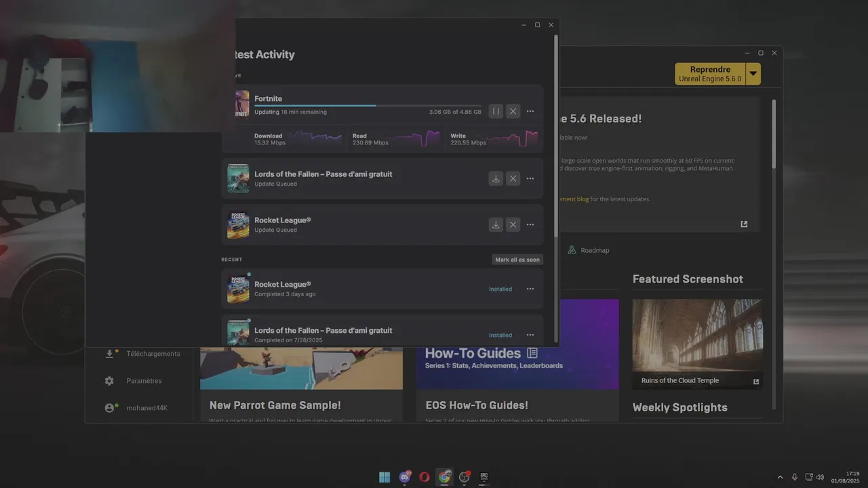Switch to Chrome in the taskbar
The height and width of the screenshot is (488, 868).
coord(444,477)
